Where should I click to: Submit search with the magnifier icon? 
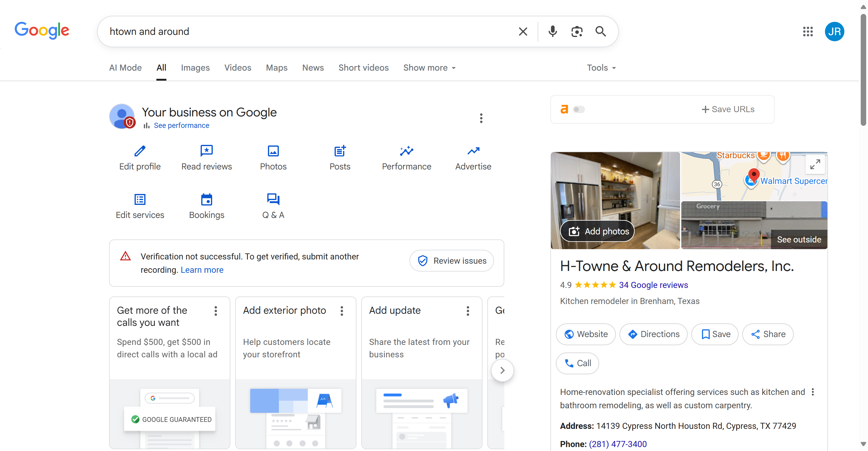point(600,31)
